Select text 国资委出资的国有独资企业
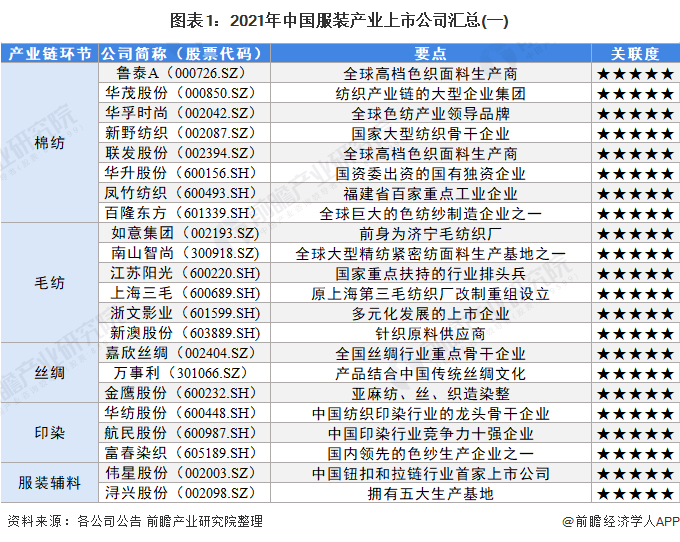This screenshot has height=542, width=680. [431, 173]
